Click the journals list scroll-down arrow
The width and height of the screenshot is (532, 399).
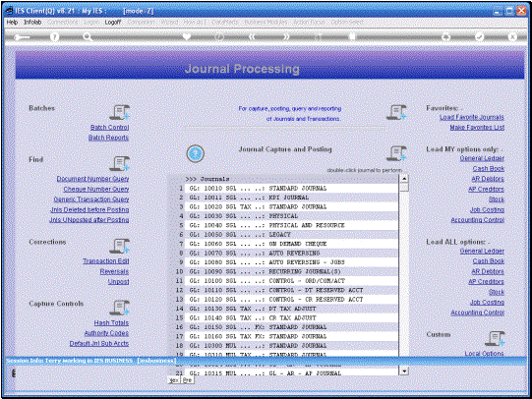404,371
